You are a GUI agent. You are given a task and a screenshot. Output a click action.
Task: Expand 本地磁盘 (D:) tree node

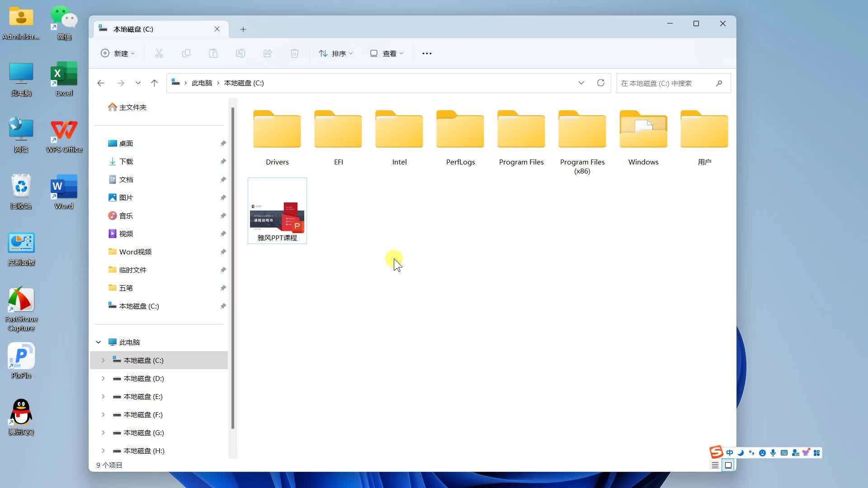103,378
